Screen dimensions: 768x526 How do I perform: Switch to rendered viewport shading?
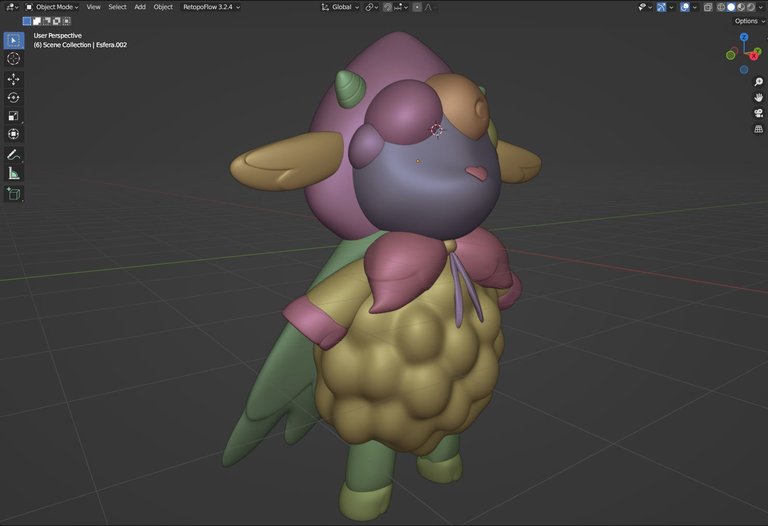[x=751, y=7]
